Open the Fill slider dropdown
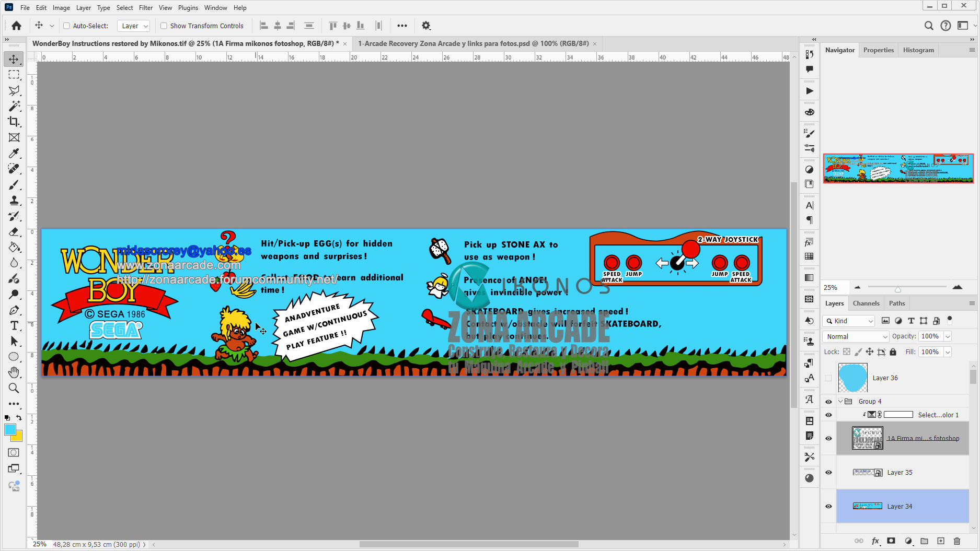The width and height of the screenshot is (980, 551). [x=948, y=352]
